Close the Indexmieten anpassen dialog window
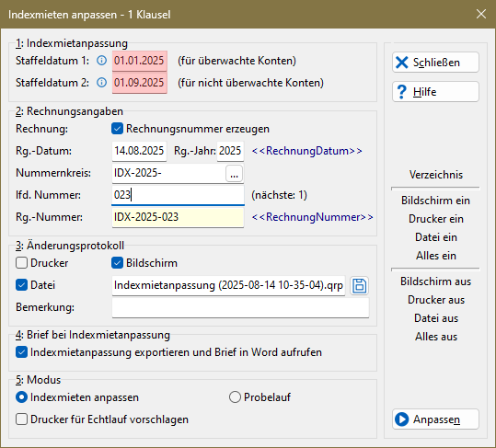 pos(481,14)
